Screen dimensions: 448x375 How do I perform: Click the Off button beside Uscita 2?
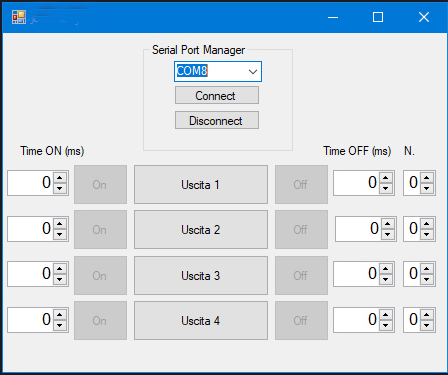301,229
